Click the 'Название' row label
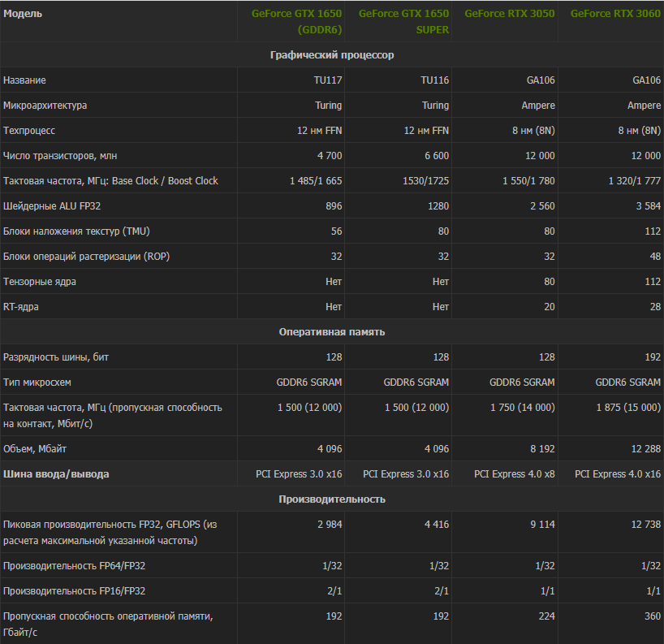This screenshot has height=644, width=664. click(x=24, y=80)
